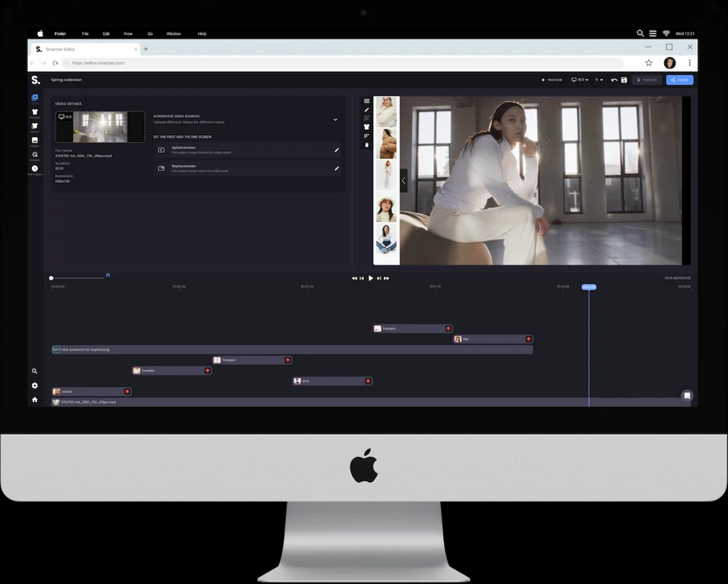Fast forward with double-right arrow control
This screenshot has width=728, height=584.
(386, 278)
